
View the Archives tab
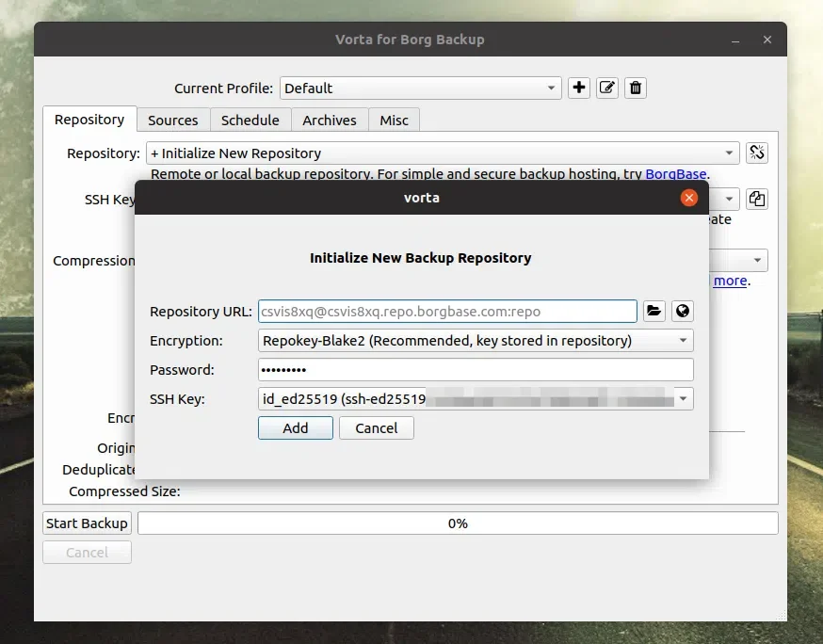tap(330, 120)
